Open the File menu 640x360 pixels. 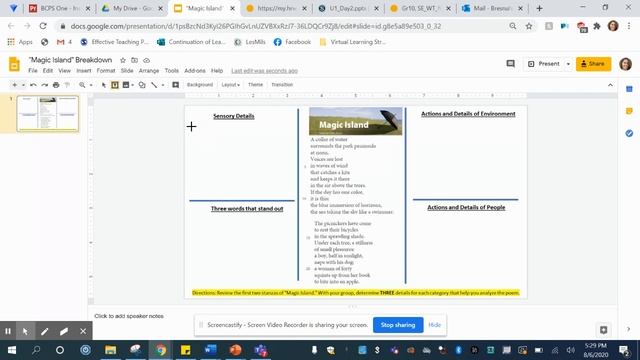33,71
